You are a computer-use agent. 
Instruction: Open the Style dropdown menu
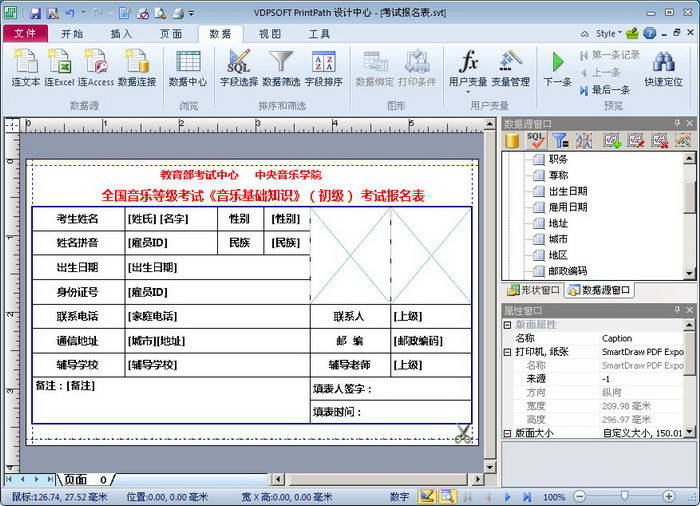(x=610, y=33)
